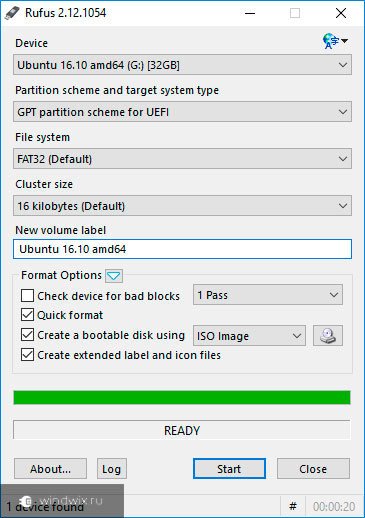This screenshot has width=365, height=518.
Task: Open the Device dropdown list
Action: [182, 65]
